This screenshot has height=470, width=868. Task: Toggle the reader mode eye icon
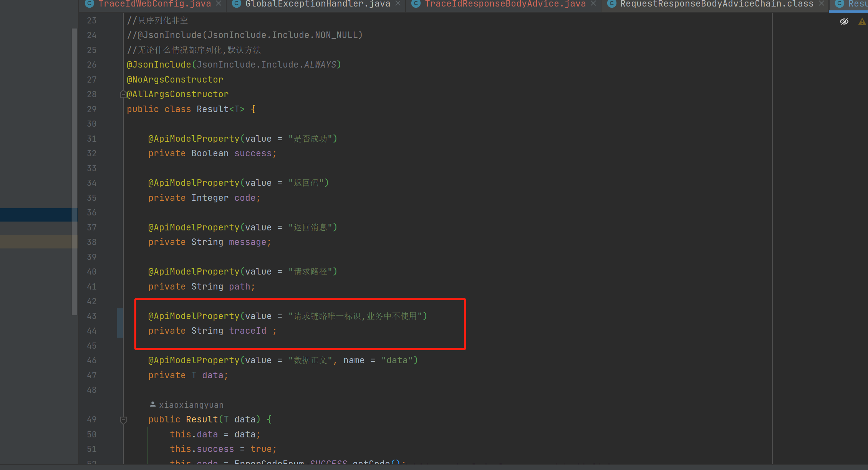[x=844, y=22]
